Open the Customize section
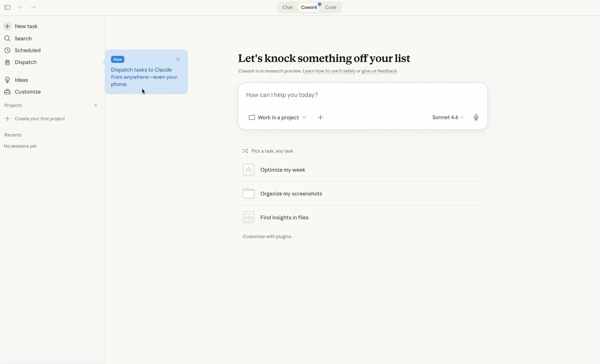 [27, 92]
